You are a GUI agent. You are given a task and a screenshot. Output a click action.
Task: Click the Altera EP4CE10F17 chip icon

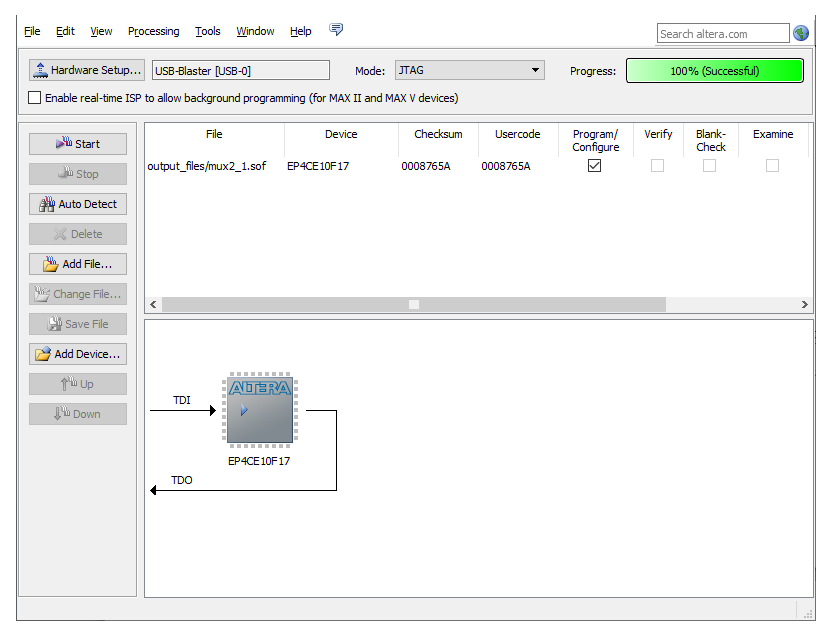[x=259, y=410]
